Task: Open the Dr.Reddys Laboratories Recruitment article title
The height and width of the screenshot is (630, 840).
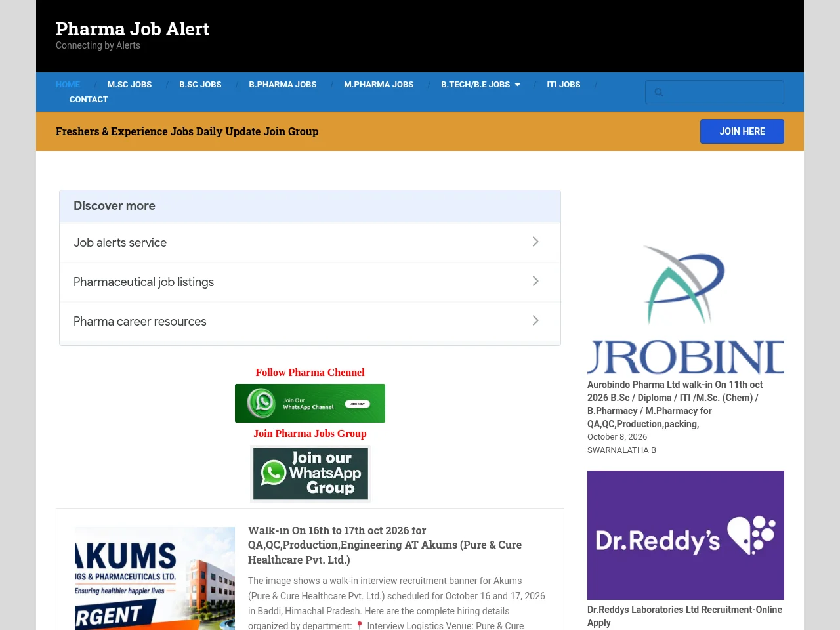Action: click(x=684, y=616)
